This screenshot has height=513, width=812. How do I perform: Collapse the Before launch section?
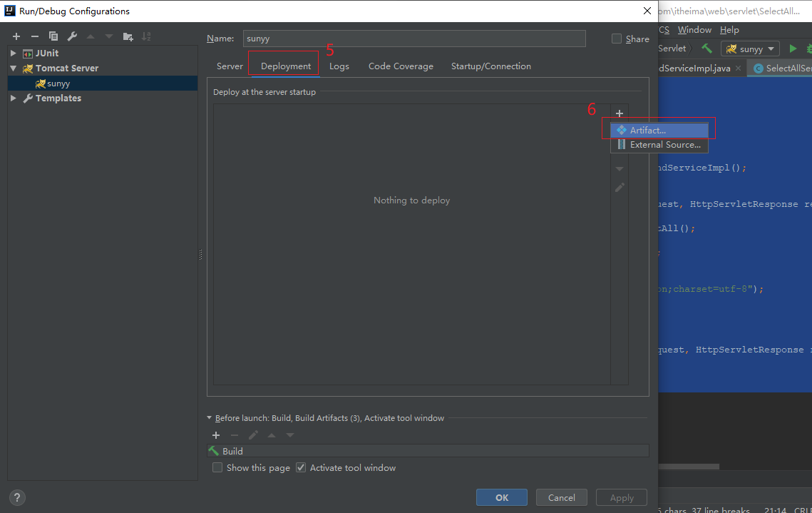coord(209,418)
